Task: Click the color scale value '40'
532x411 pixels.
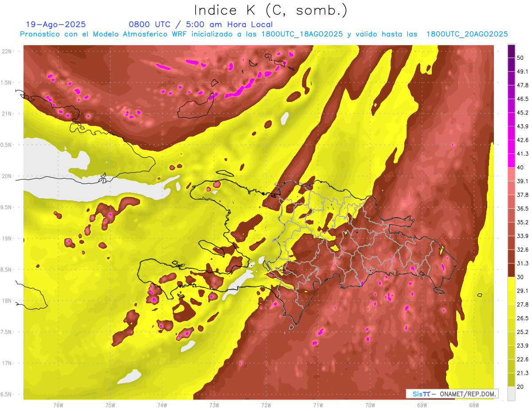Action: click(521, 168)
